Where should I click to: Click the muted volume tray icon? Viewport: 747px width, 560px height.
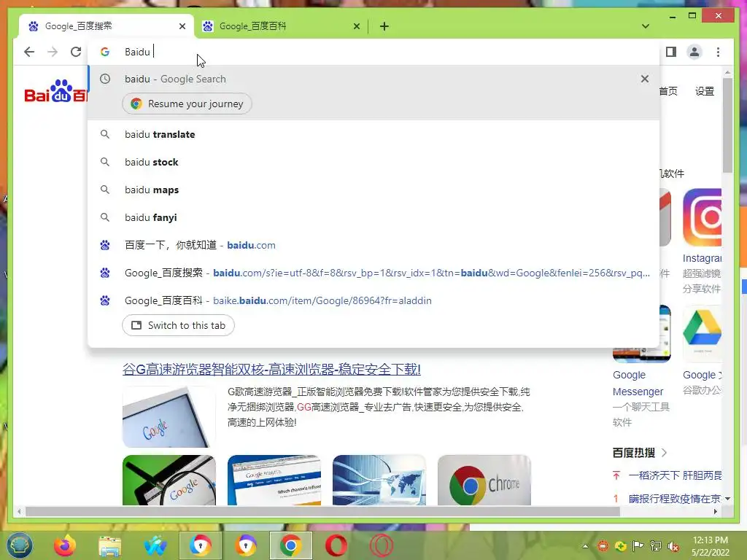(673, 546)
